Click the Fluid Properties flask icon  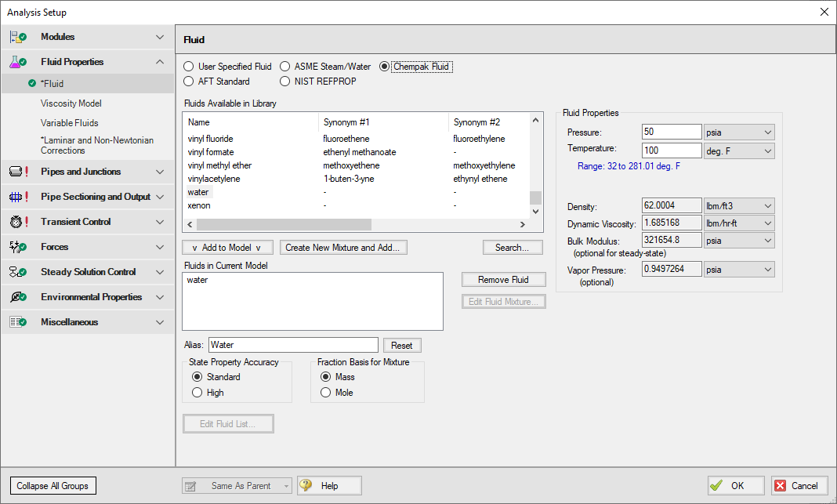pyautogui.click(x=19, y=62)
